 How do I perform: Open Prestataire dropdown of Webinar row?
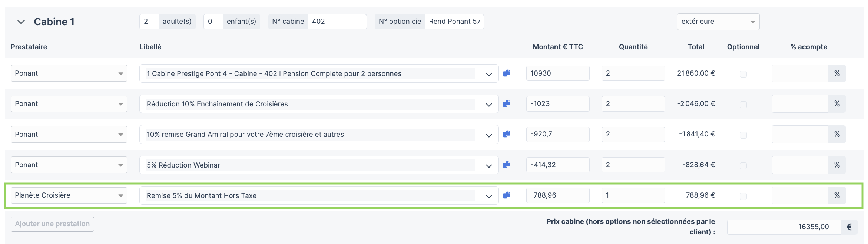coord(69,165)
